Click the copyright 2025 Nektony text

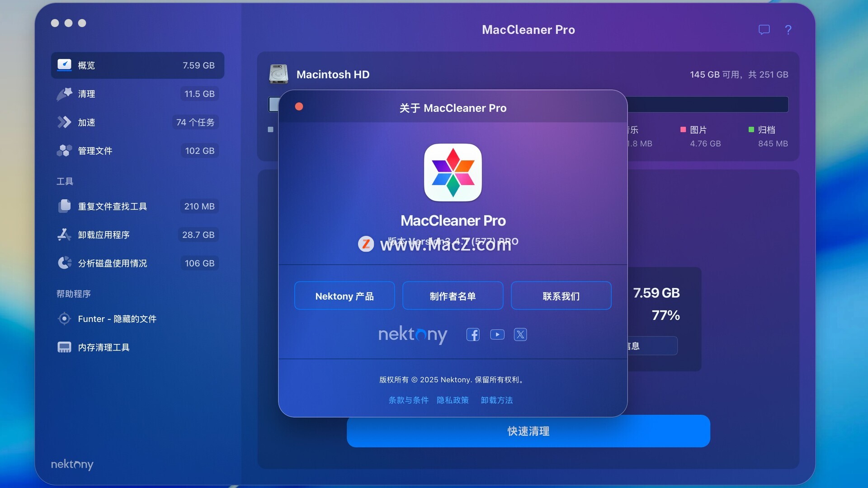[x=453, y=380]
